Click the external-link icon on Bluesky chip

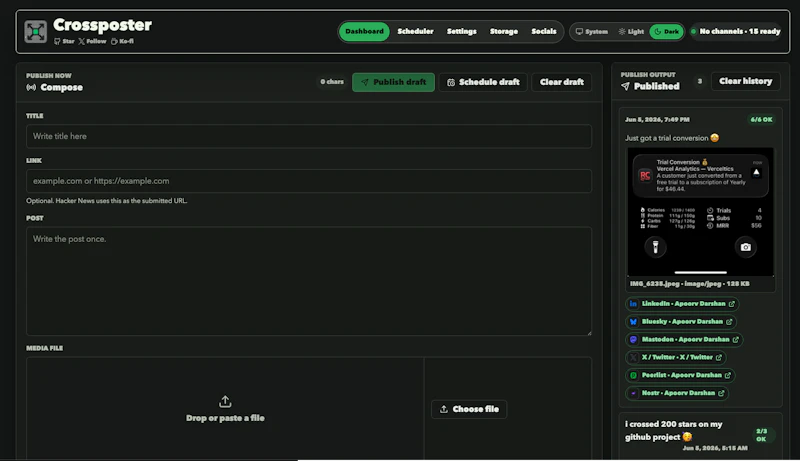729,322
